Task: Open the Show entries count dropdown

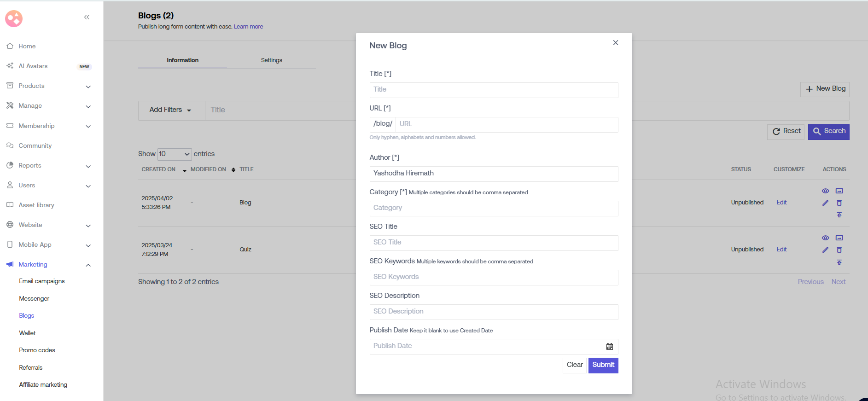Action: coord(174,154)
